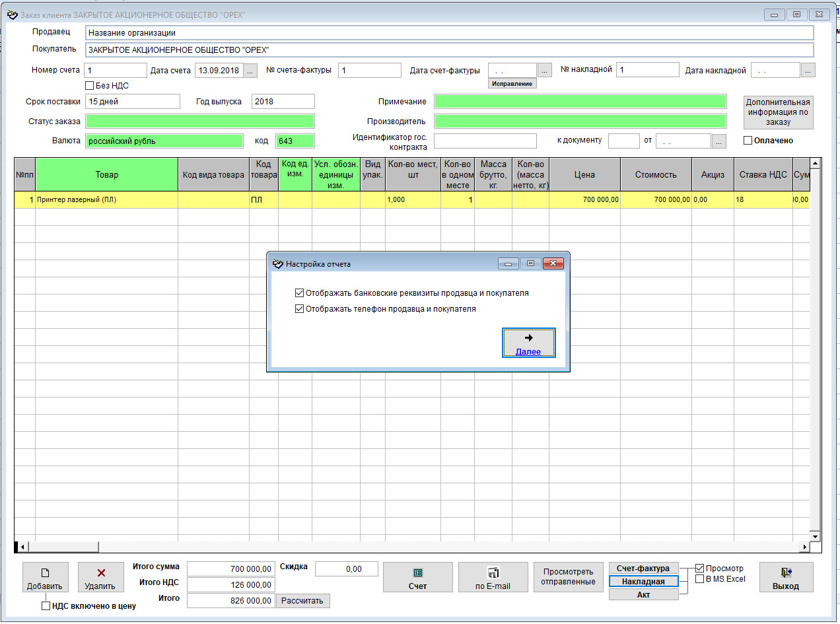This screenshot has width=840, height=624.
Task: Click the Удалить button with the red X icon
Action: (x=100, y=578)
